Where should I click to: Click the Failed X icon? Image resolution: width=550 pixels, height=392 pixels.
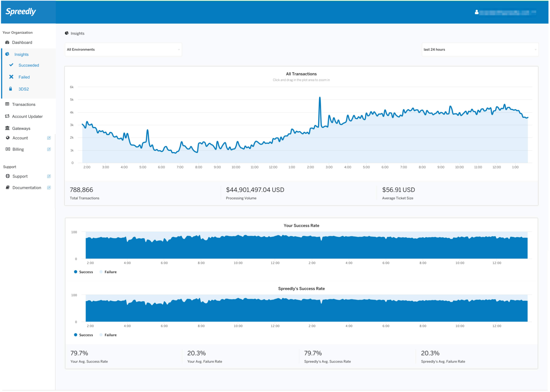(11, 77)
